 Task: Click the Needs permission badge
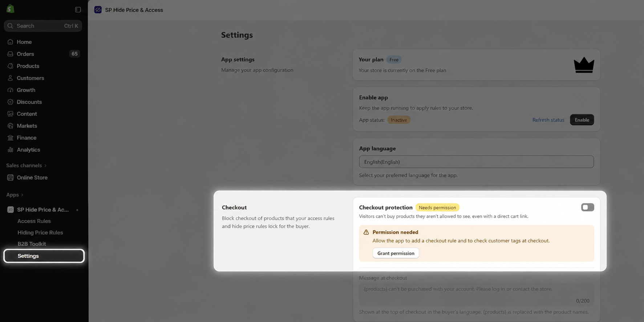(437, 207)
